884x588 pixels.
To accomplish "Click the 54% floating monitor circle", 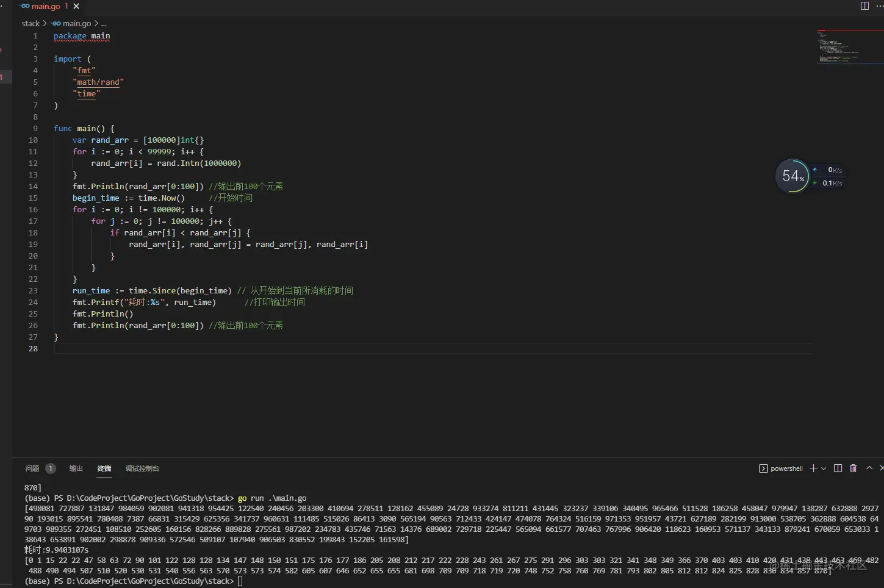I will [x=792, y=176].
